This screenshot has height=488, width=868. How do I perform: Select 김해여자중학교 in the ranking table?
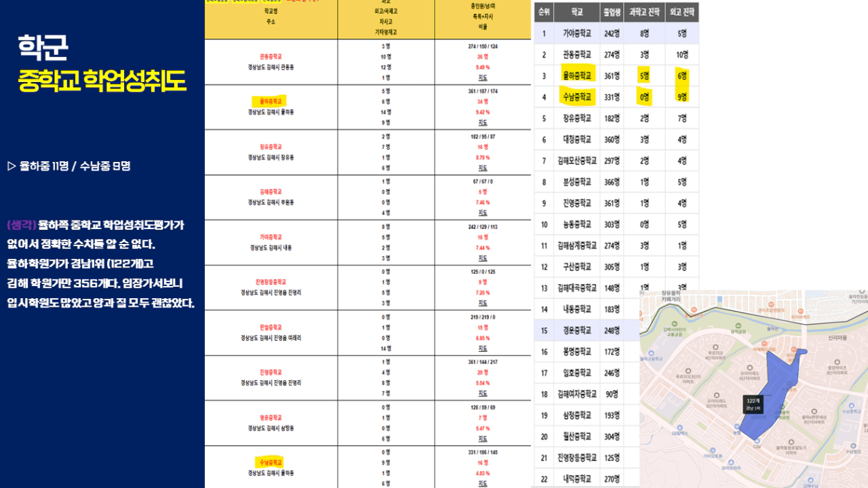(577, 394)
